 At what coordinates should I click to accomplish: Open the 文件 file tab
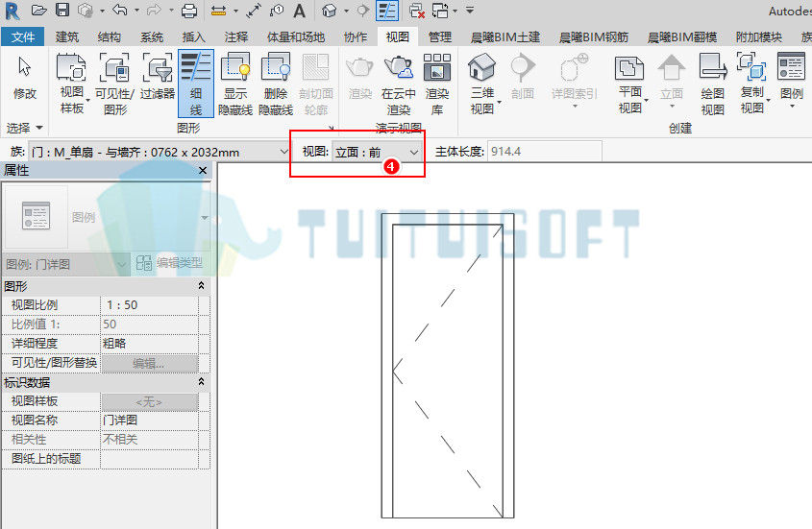pos(23,36)
